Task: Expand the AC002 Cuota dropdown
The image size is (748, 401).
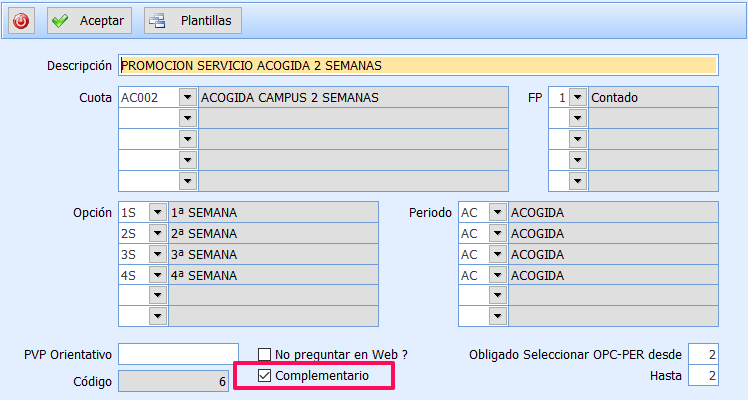Action: tap(187, 97)
